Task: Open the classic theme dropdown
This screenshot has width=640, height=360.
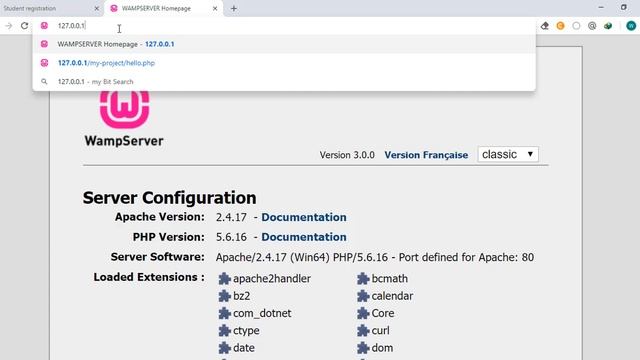Action: point(508,154)
